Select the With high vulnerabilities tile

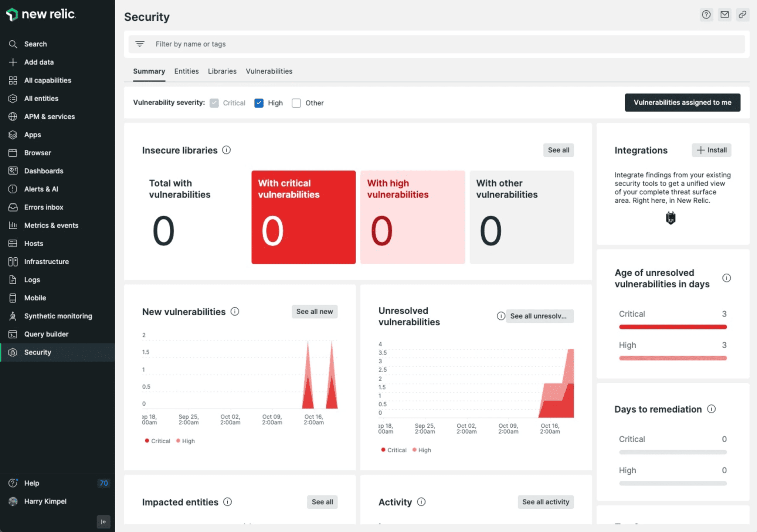click(x=413, y=217)
